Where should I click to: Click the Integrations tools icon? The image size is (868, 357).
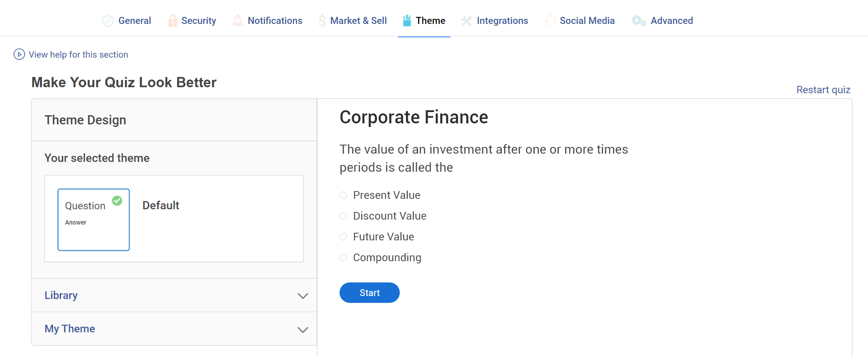(x=466, y=21)
